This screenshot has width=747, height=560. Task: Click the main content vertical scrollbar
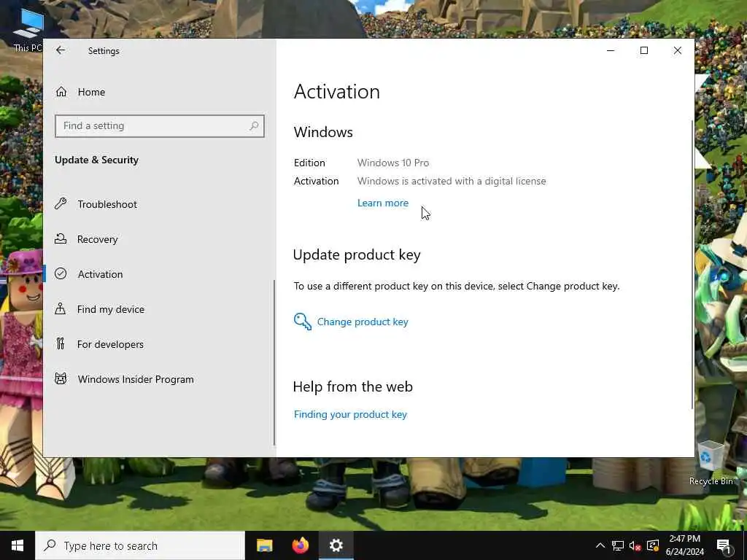(692, 264)
